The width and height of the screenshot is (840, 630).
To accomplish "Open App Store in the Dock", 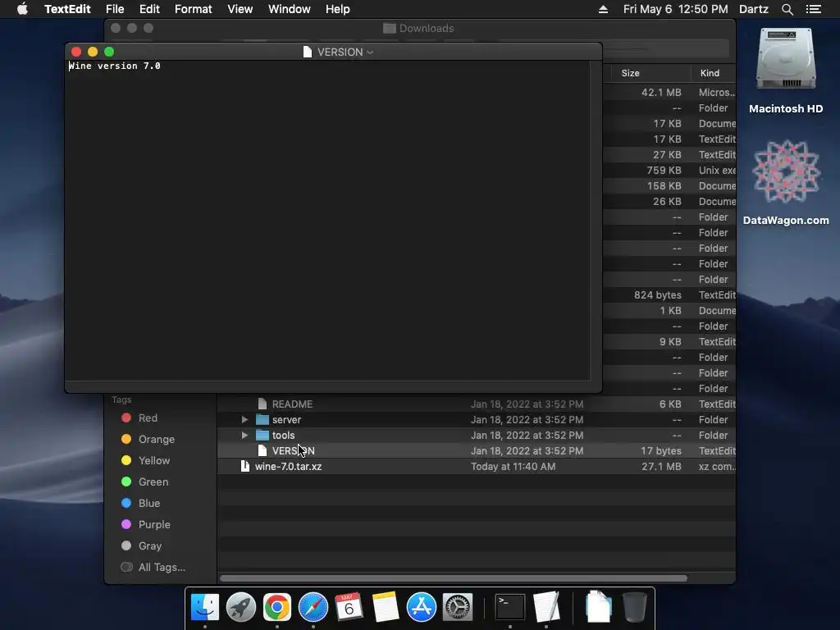I will tap(422, 607).
